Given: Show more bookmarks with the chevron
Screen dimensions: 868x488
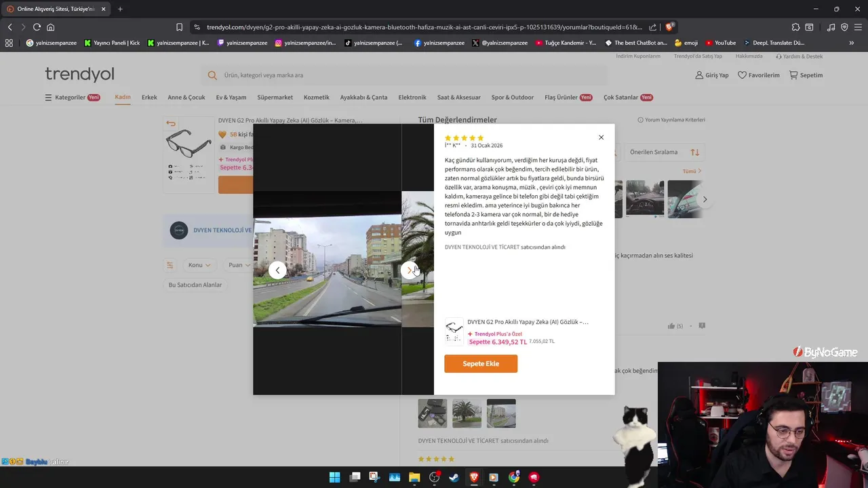Looking at the screenshot, I should click(x=851, y=43).
